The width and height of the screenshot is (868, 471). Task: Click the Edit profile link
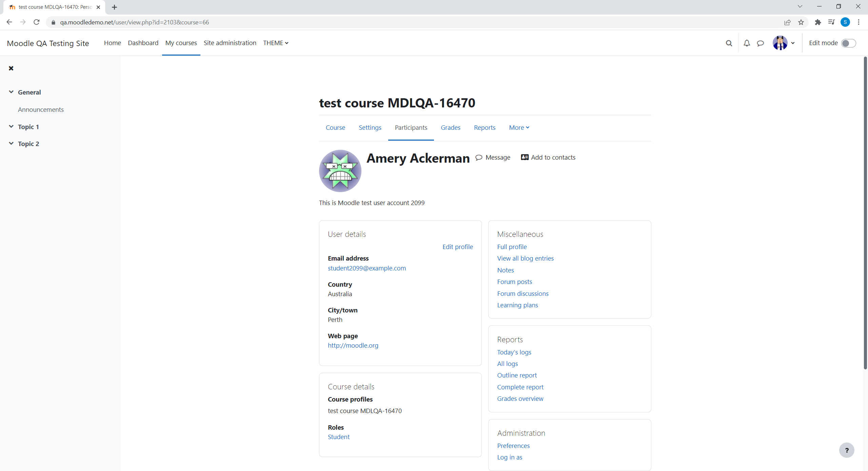click(458, 247)
